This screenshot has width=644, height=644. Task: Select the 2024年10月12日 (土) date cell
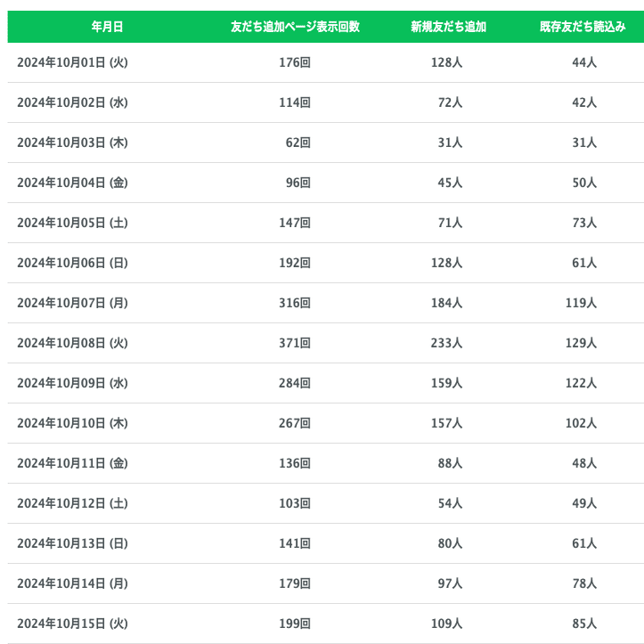(x=72, y=503)
